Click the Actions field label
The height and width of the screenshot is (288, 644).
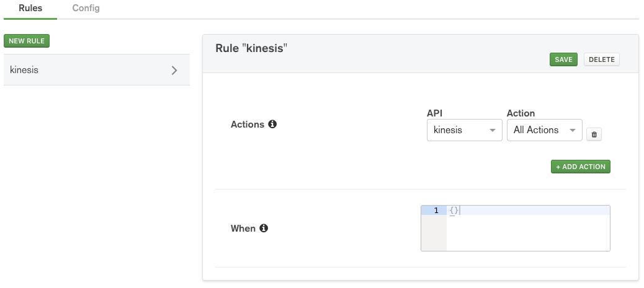point(248,124)
